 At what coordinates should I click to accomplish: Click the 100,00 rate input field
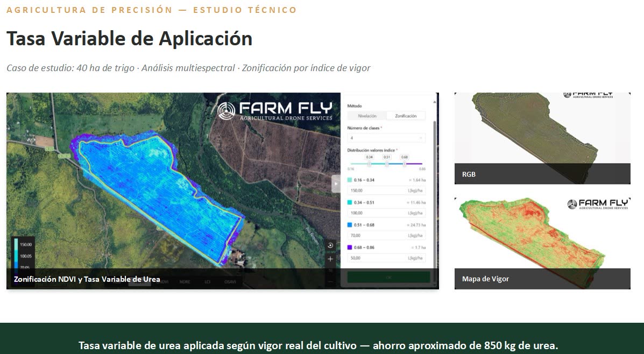(x=386, y=213)
